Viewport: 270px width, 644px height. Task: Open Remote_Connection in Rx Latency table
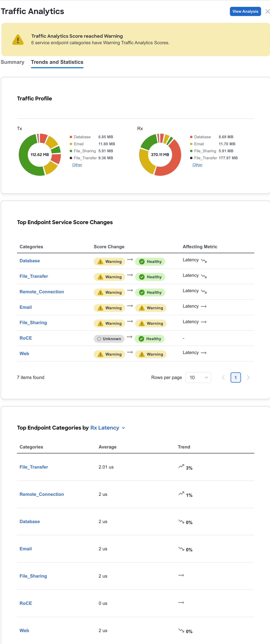coord(42,494)
